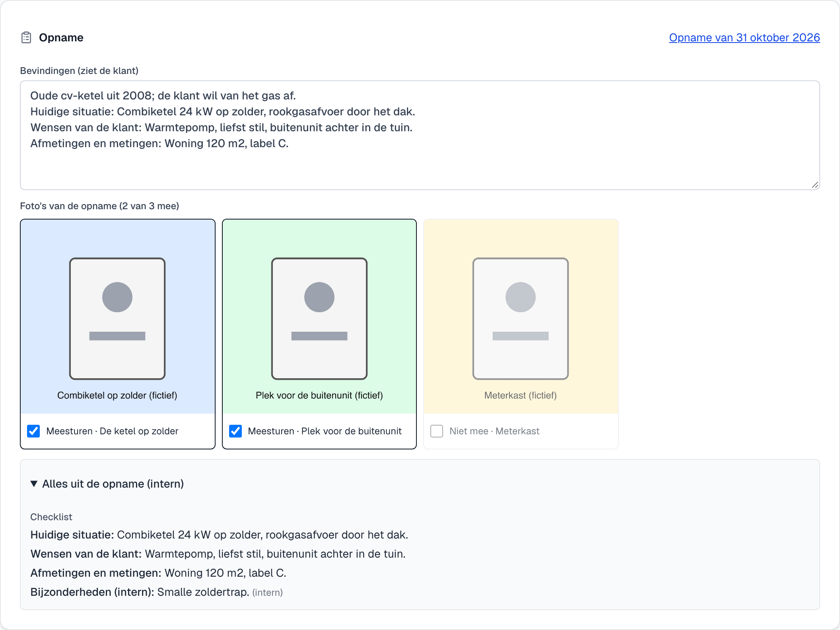Click the Bijzonderheden (intern) line in checklist
The width and height of the screenshot is (840, 630).
point(157,592)
